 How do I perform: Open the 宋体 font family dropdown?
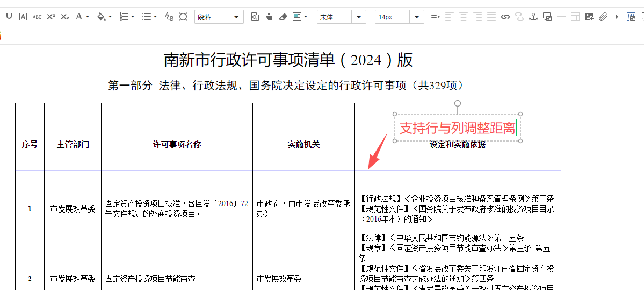(x=359, y=17)
